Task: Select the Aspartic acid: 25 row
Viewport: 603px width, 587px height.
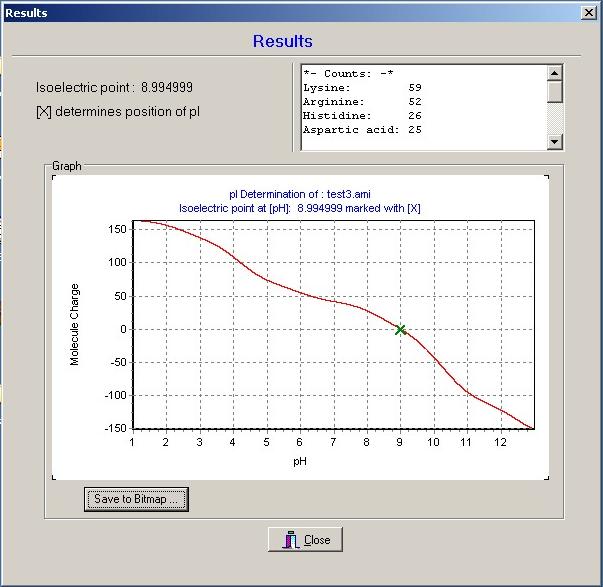Action: click(x=362, y=130)
